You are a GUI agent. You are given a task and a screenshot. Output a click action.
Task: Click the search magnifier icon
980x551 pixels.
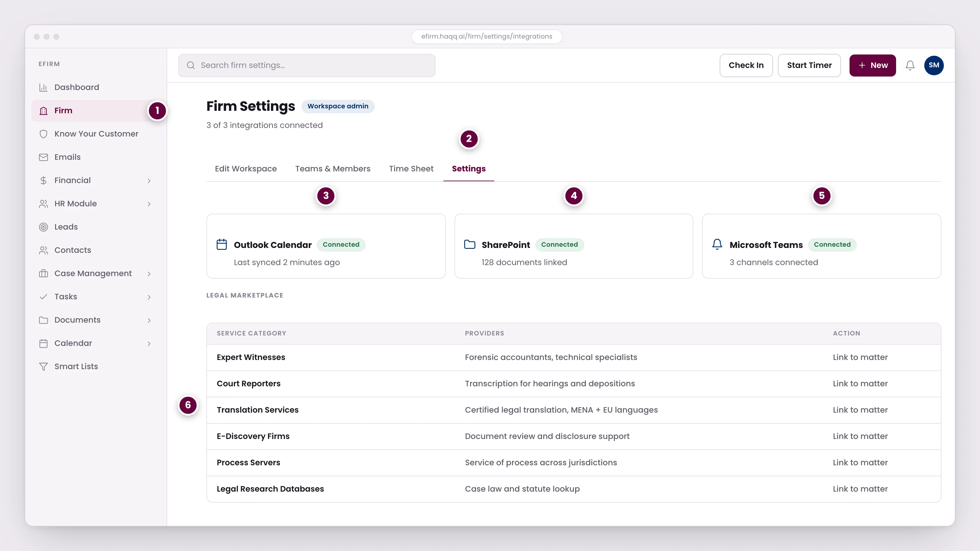(190, 66)
